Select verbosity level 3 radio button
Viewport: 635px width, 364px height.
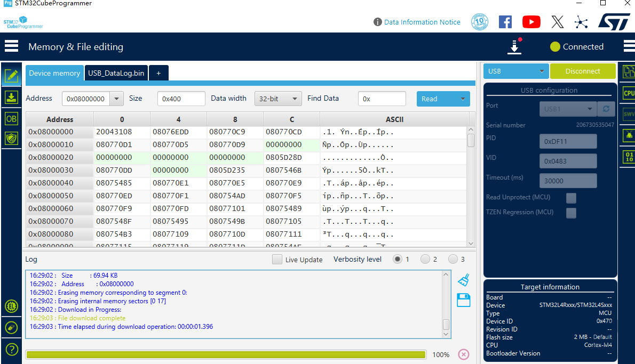click(x=453, y=259)
